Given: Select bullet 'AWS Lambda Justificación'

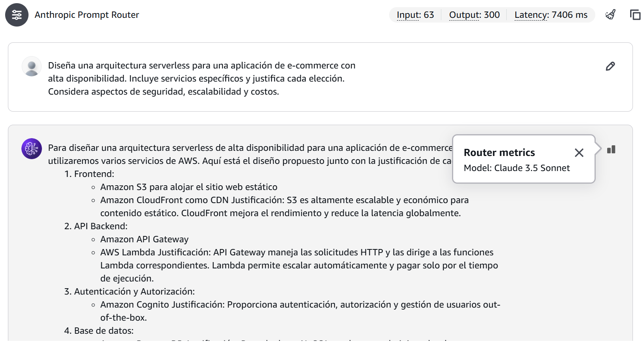Looking at the screenshot, I should click(x=156, y=252).
